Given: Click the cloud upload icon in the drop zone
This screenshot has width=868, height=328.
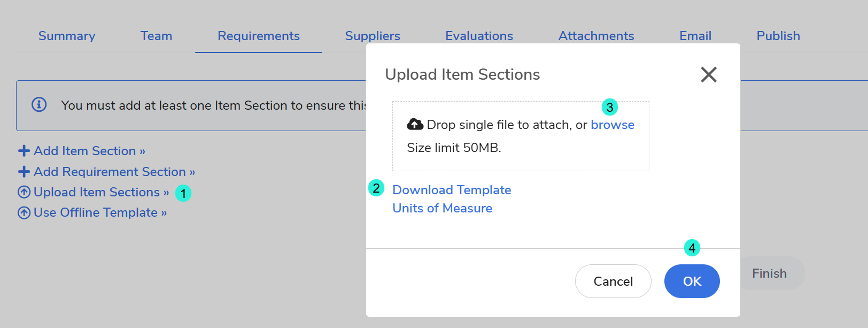Looking at the screenshot, I should point(415,125).
